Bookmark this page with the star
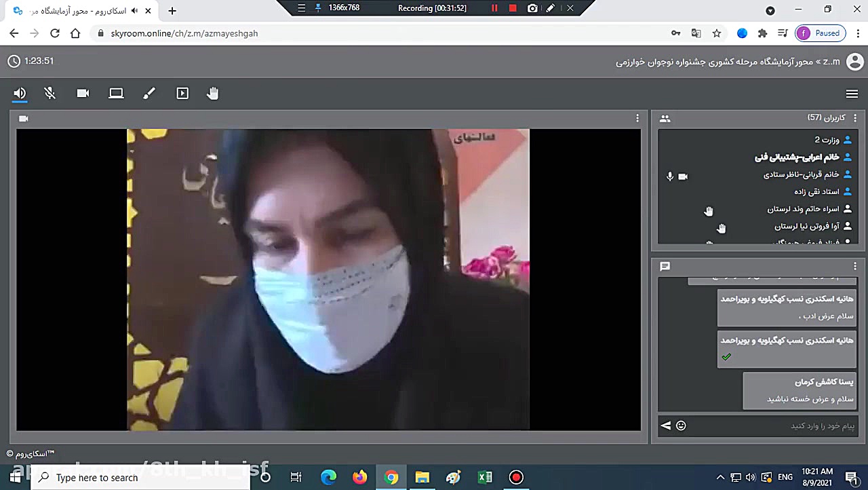Screen dimensions: 868x490 click(x=717, y=33)
